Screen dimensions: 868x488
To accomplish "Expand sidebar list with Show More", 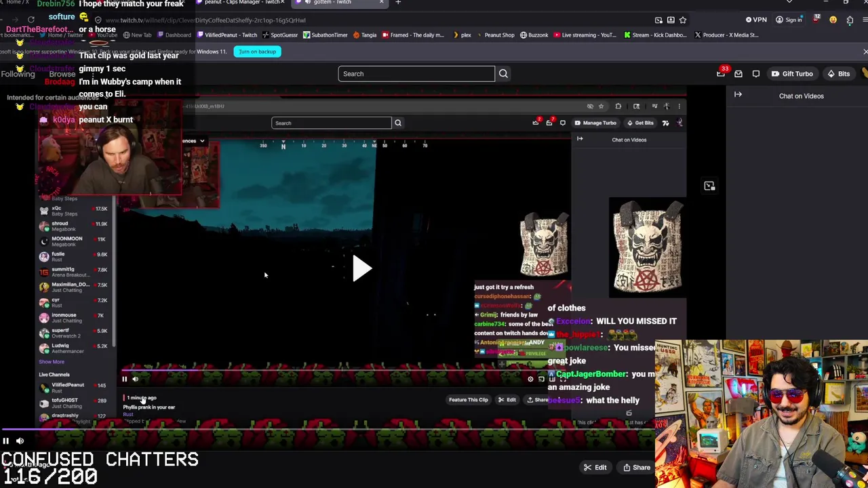I will point(52,362).
